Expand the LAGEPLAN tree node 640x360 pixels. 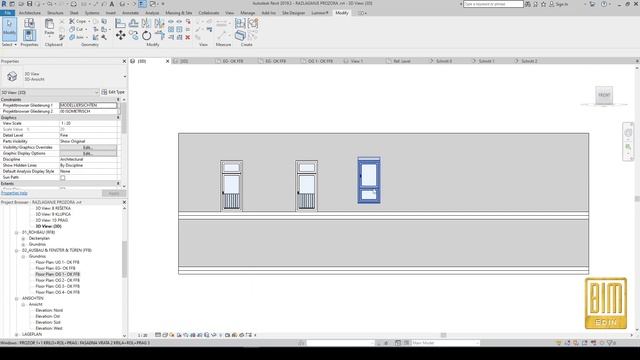click(x=17, y=334)
